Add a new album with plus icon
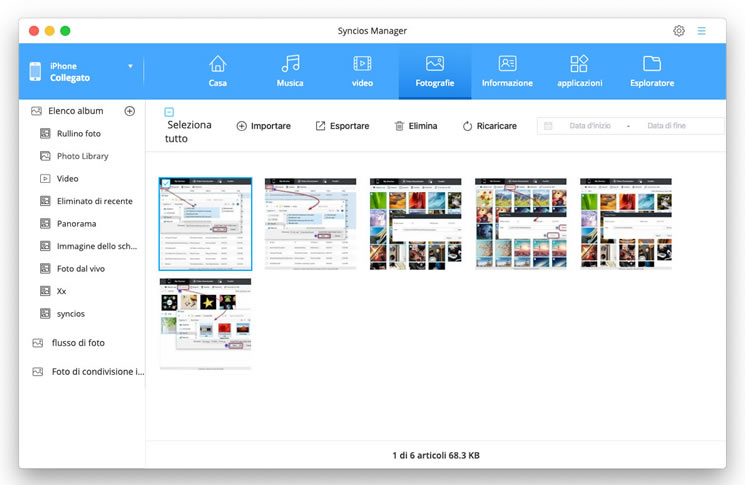 point(129,111)
